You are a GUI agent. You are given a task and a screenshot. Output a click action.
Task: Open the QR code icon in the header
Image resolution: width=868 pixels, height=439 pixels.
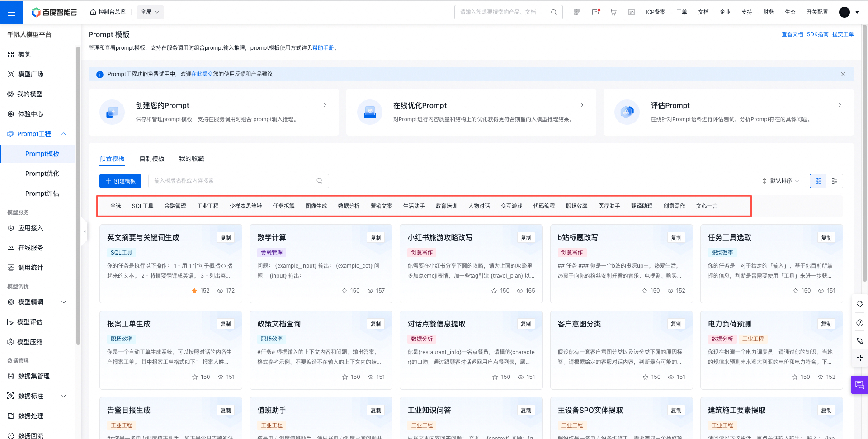577,12
